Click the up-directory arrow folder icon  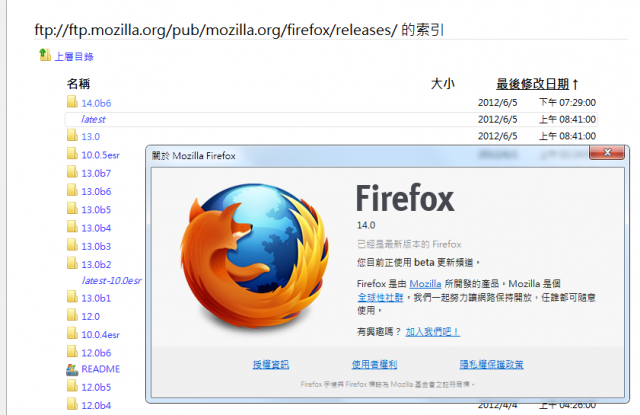pos(44,55)
